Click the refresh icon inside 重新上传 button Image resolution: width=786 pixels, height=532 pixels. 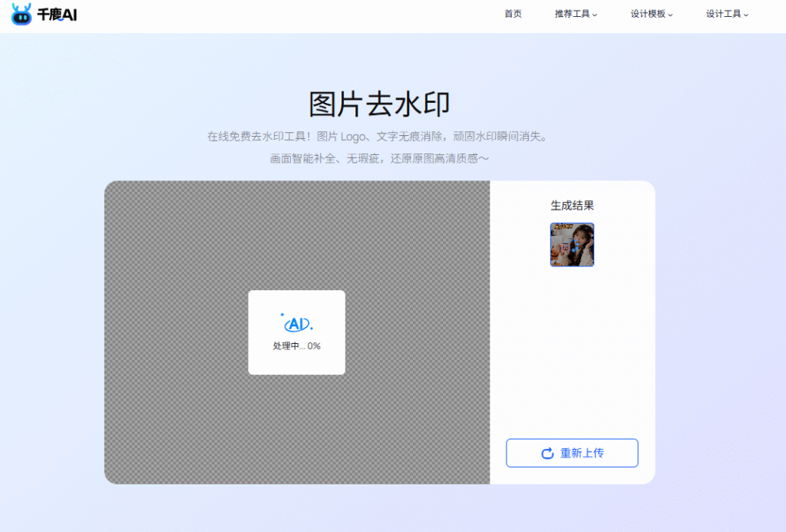(546, 453)
